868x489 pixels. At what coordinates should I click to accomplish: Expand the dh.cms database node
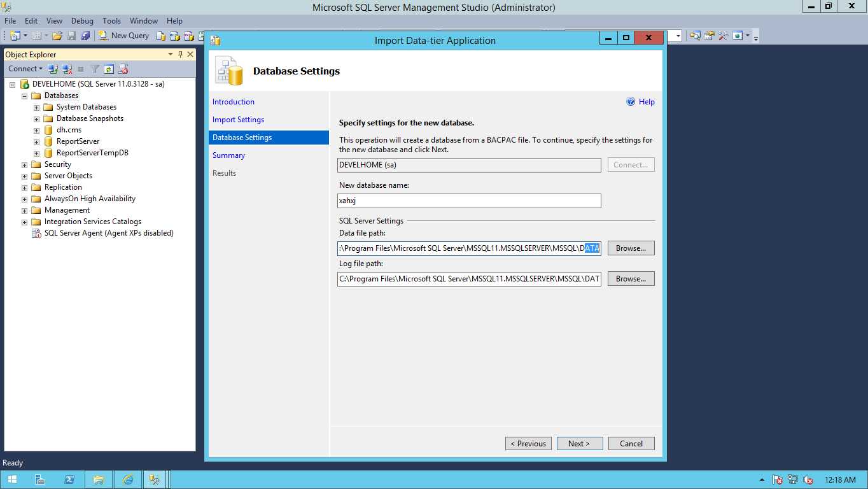(36, 130)
